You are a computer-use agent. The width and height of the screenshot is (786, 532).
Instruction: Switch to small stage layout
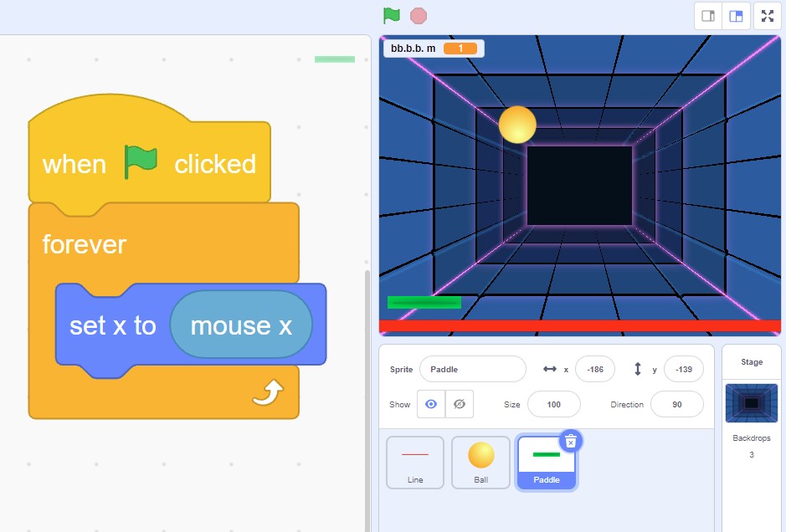tap(708, 16)
